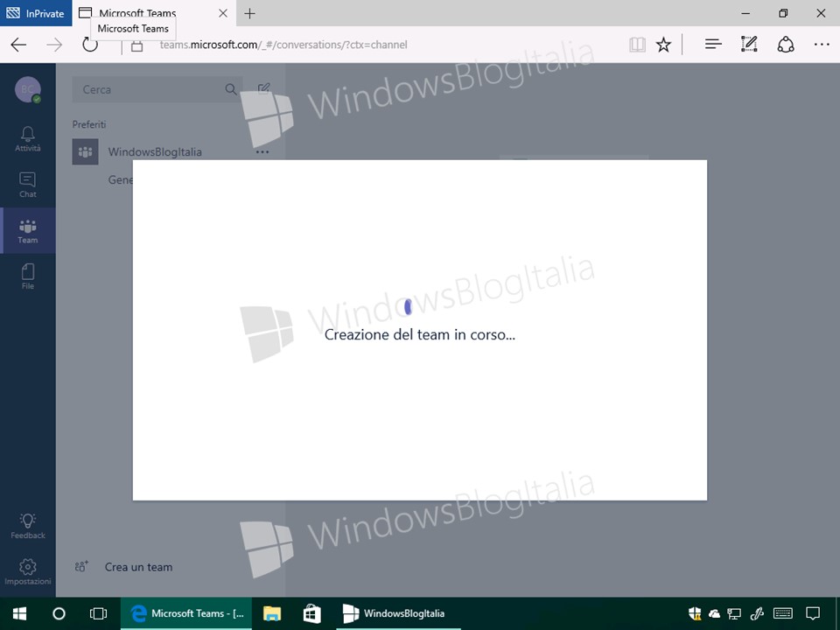The height and width of the screenshot is (630, 840).
Task: Click the magnifier search icon
Action: (231, 89)
